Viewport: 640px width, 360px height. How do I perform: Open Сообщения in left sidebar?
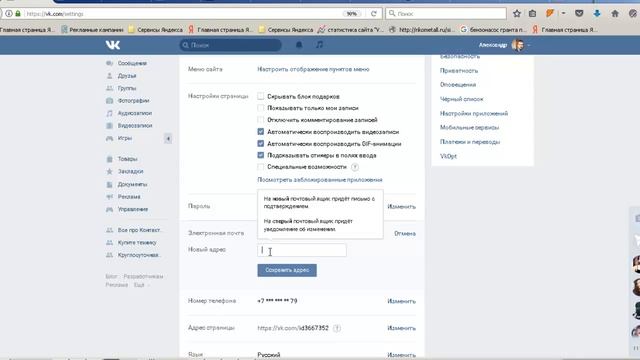tap(132, 63)
